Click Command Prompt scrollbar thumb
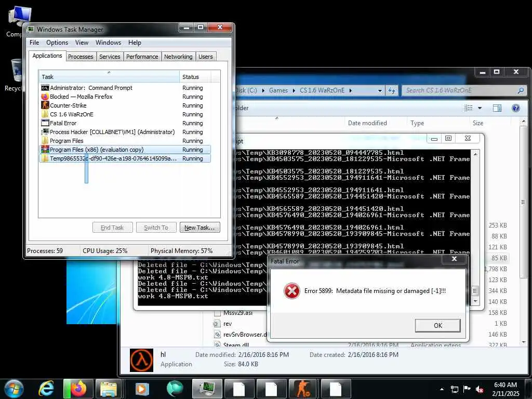Image resolution: width=532 pixels, height=399 pixels. click(x=475, y=291)
